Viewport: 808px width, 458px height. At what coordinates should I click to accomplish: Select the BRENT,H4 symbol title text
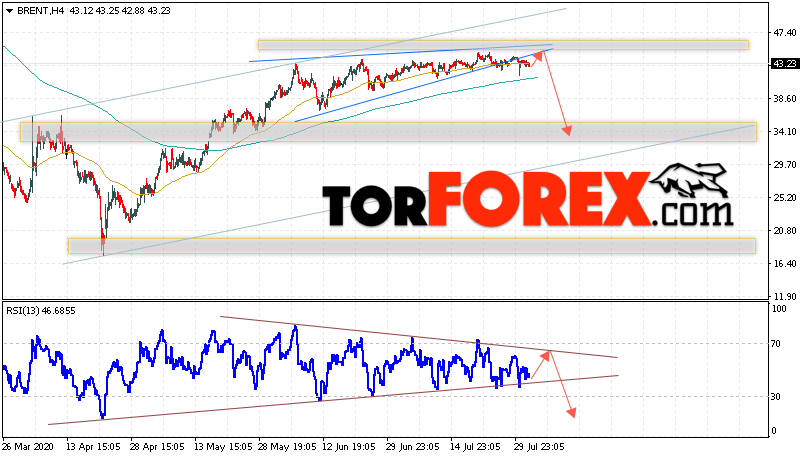pos(41,10)
